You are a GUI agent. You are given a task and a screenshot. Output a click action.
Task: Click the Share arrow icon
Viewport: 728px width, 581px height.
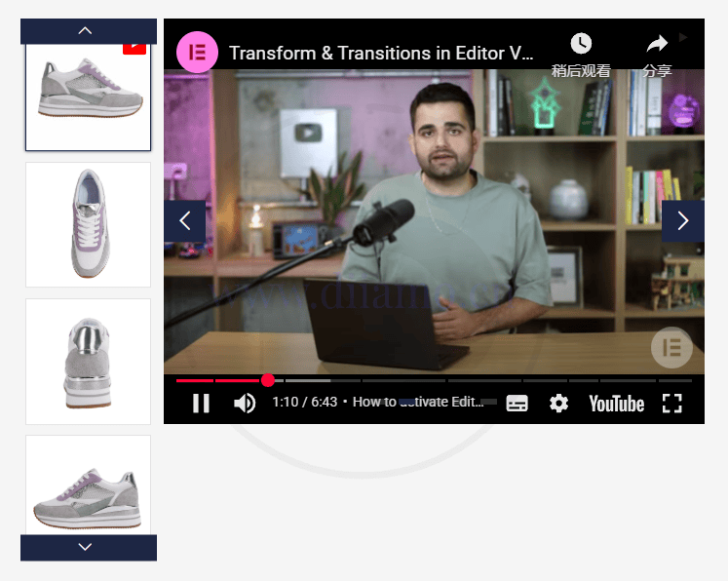[x=657, y=44]
